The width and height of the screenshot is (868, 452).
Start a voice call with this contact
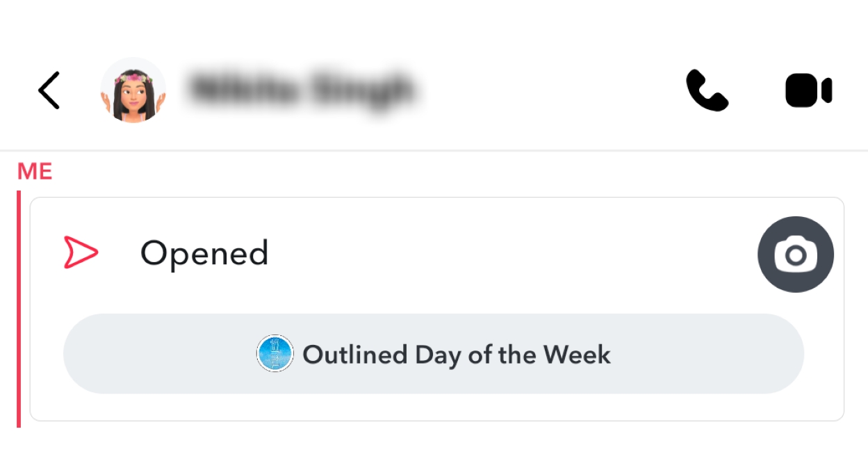tap(707, 90)
